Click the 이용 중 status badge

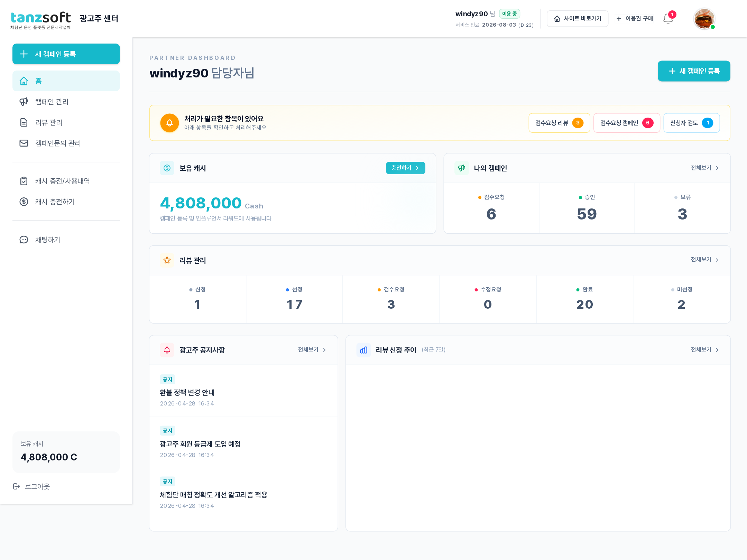pos(509,14)
